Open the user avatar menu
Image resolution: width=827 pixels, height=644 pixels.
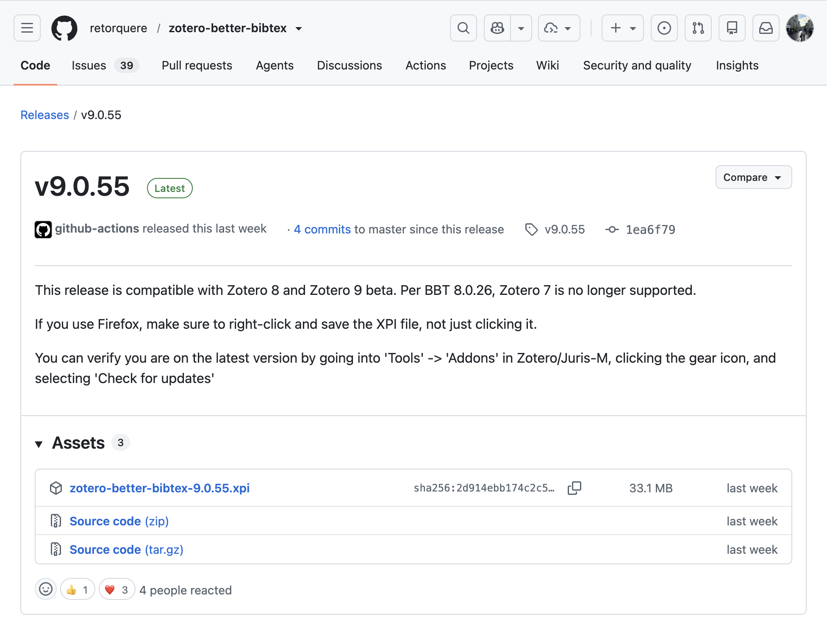point(800,28)
